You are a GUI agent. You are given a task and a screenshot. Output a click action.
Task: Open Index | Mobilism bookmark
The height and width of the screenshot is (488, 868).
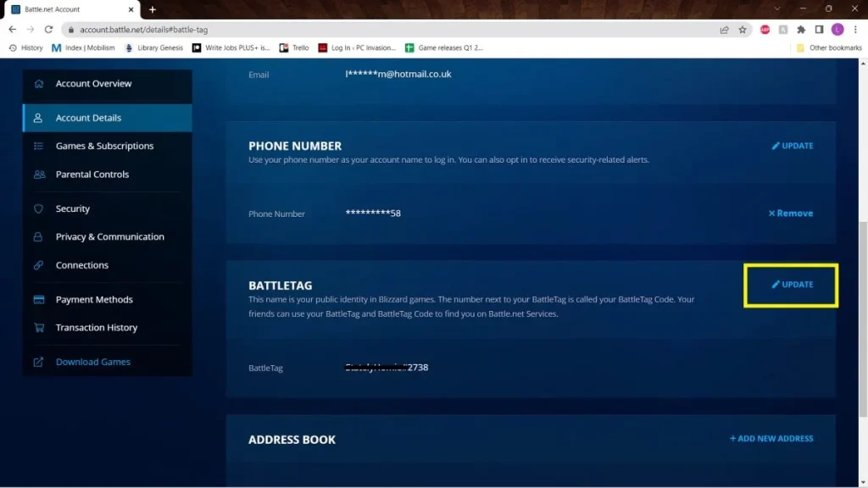point(83,48)
